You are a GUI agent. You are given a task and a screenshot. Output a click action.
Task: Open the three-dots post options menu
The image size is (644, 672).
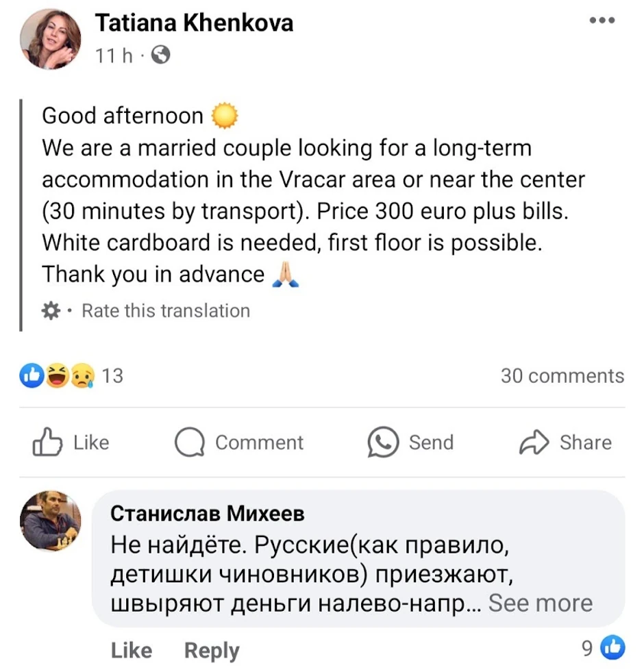(602, 21)
